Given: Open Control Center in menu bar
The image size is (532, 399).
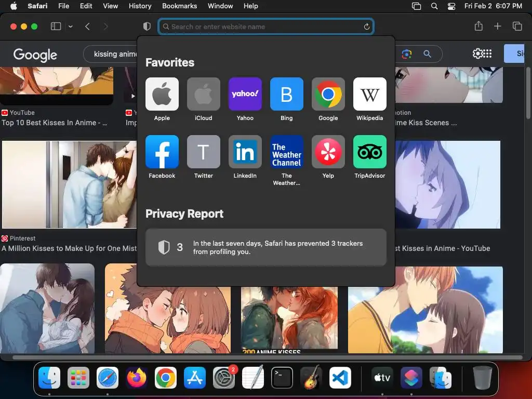Looking at the screenshot, I should (x=451, y=6).
